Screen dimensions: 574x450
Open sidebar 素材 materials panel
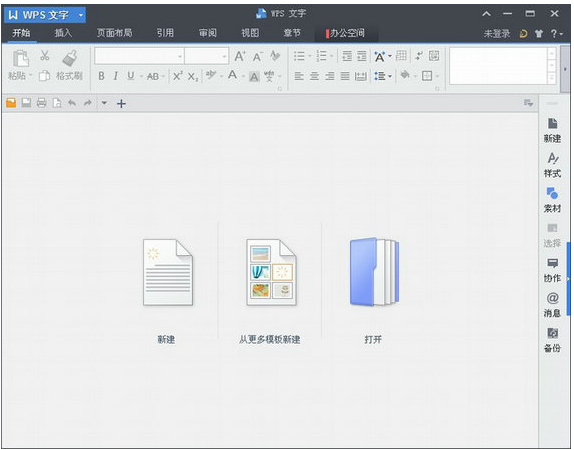coord(552,200)
